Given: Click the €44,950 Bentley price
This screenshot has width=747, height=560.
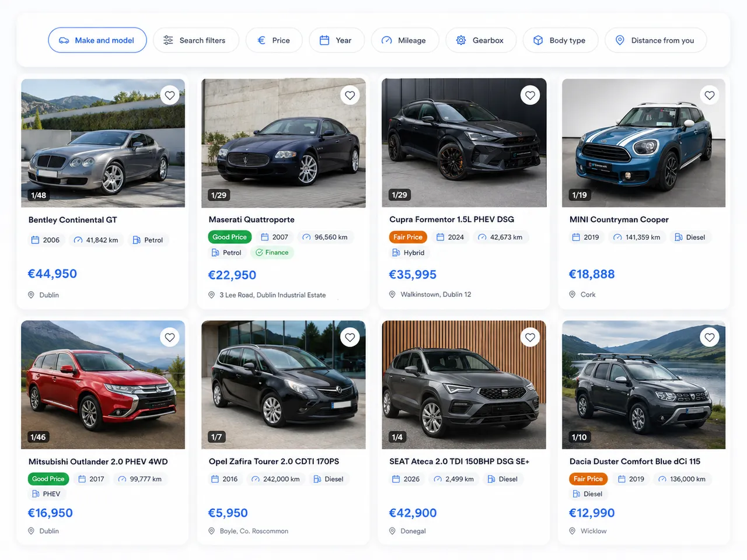Looking at the screenshot, I should (x=53, y=274).
